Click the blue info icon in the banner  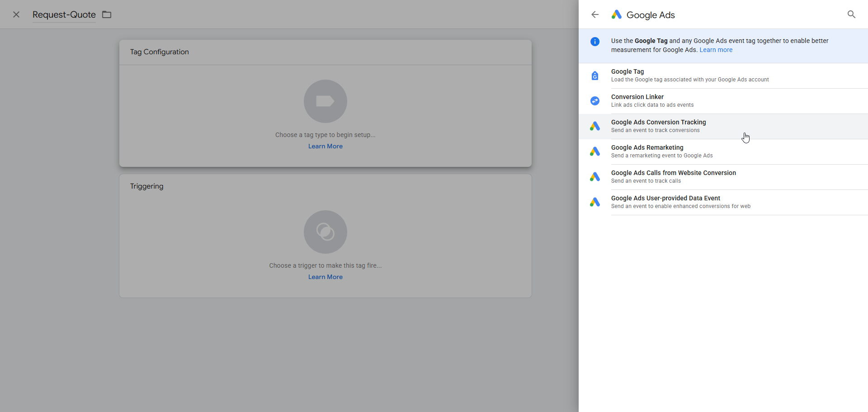tap(595, 42)
